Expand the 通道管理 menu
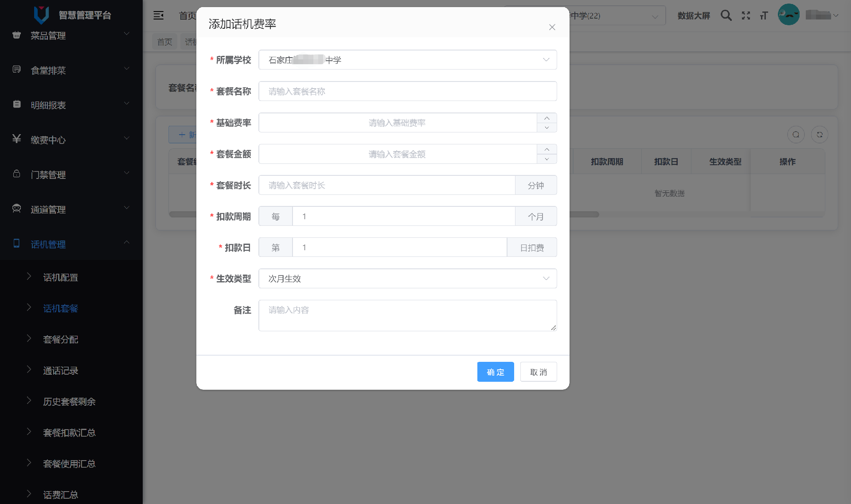This screenshot has width=851, height=504. [x=127, y=207]
